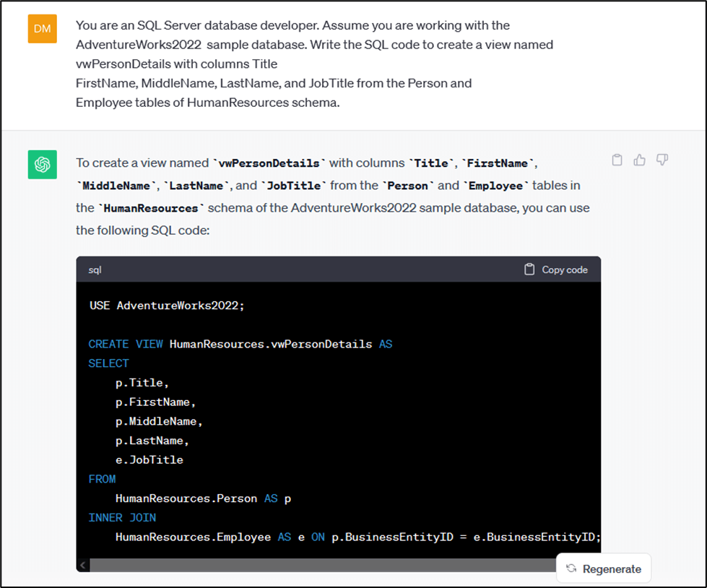Click the bold HumanResources term in the response
707x588 pixels.
point(150,208)
